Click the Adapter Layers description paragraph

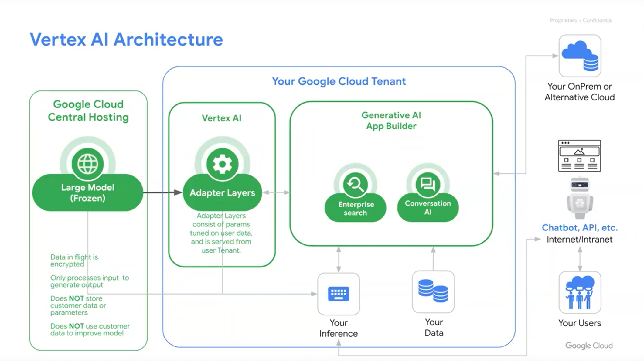[x=221, y=233]
